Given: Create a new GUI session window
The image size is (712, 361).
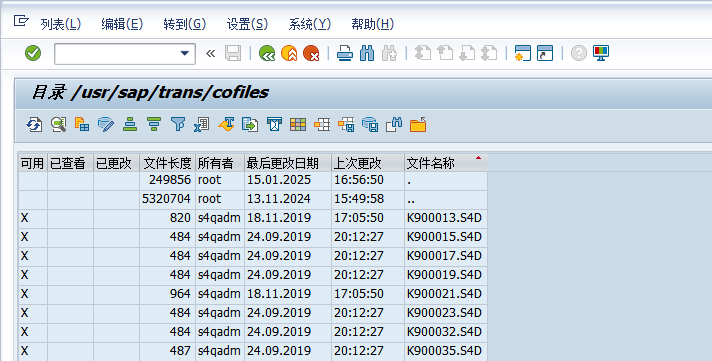Looking at the screenshot, I should click(x=523, y=54).
